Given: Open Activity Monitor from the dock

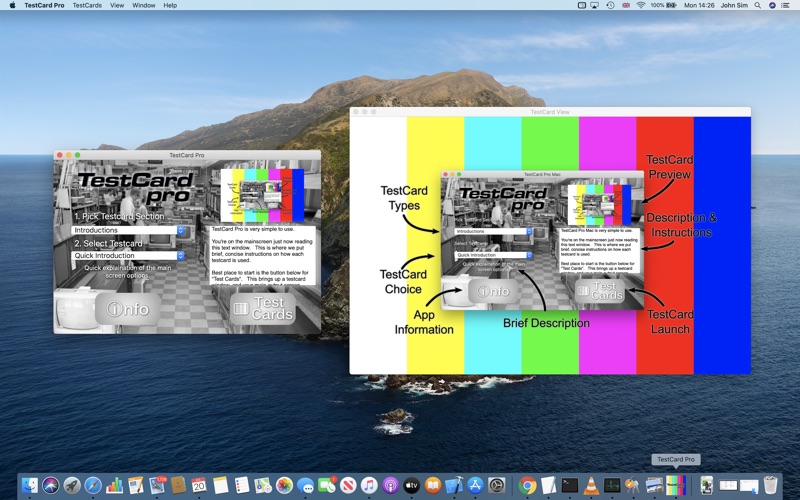Looking at the screenshot, I should (612, 485).
